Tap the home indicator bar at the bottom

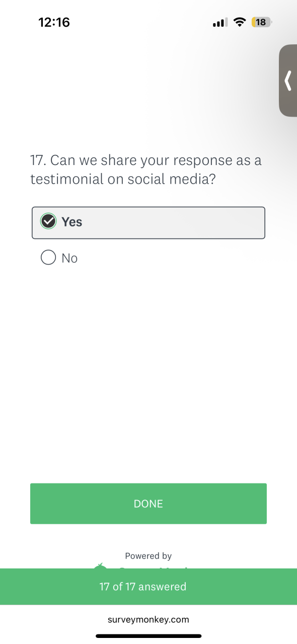click(148, 636)
